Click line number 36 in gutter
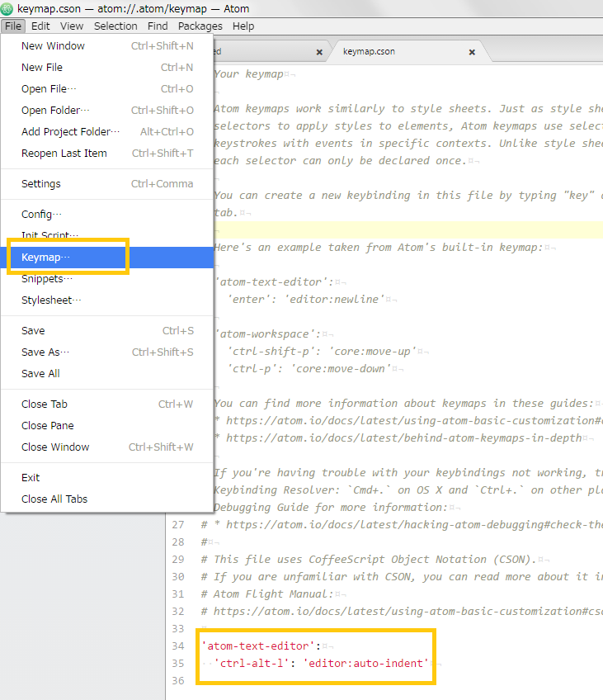603x700 pixels. tap(178, 681)
